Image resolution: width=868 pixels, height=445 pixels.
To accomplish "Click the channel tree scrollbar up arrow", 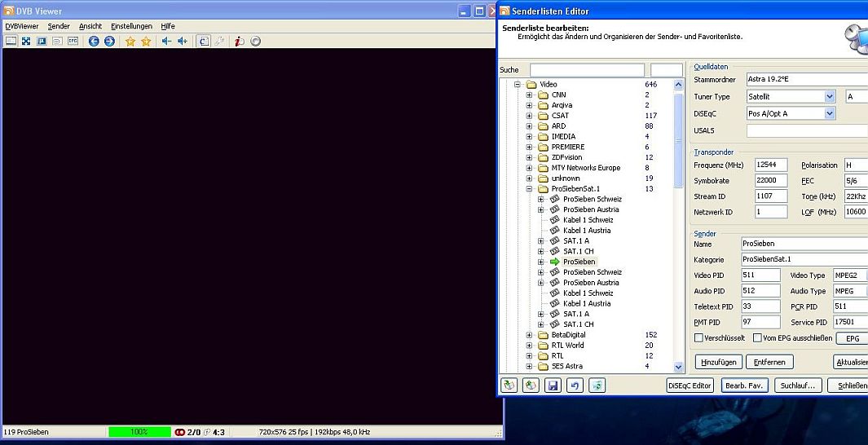I will point(679,85).
